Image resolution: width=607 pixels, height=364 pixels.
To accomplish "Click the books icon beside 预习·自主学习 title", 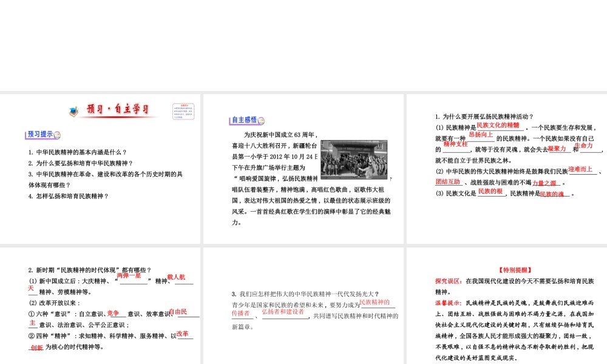I will (x=74, y=112).
